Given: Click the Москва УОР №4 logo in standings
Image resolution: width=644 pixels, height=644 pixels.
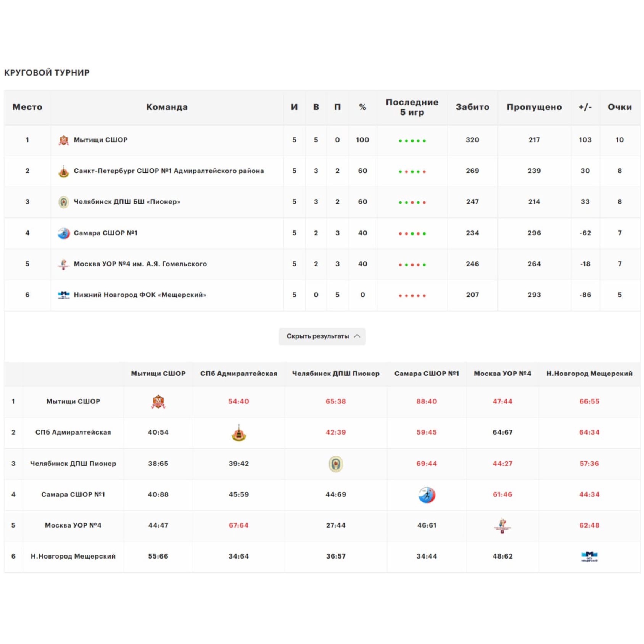Looking at the screenshot, I should tap(64, 264).
